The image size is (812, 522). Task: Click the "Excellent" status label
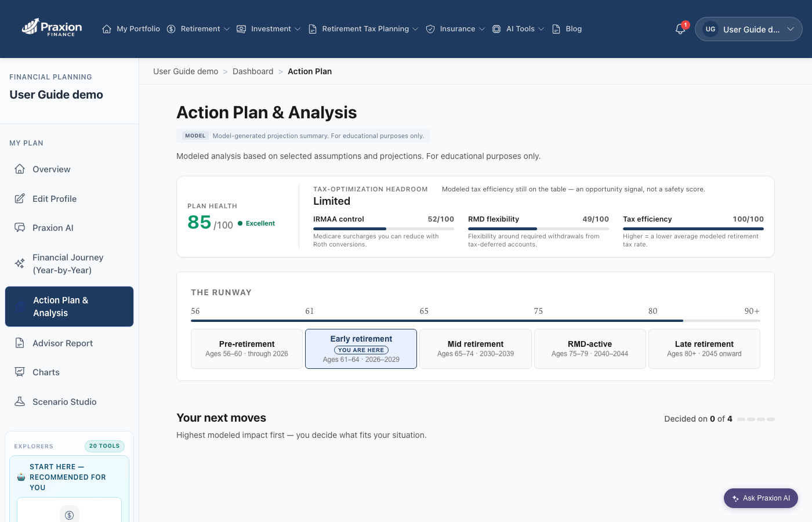click(260, 223)
